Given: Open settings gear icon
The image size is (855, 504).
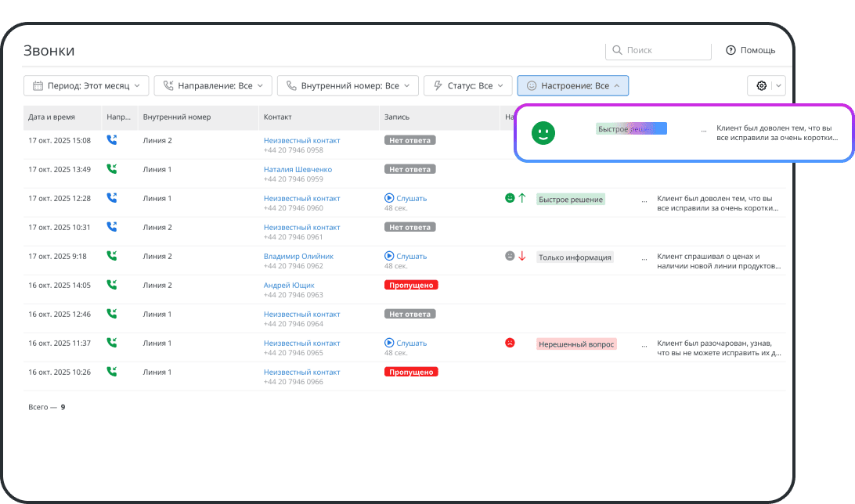Looking at the screenshot, I should (761, 86).
